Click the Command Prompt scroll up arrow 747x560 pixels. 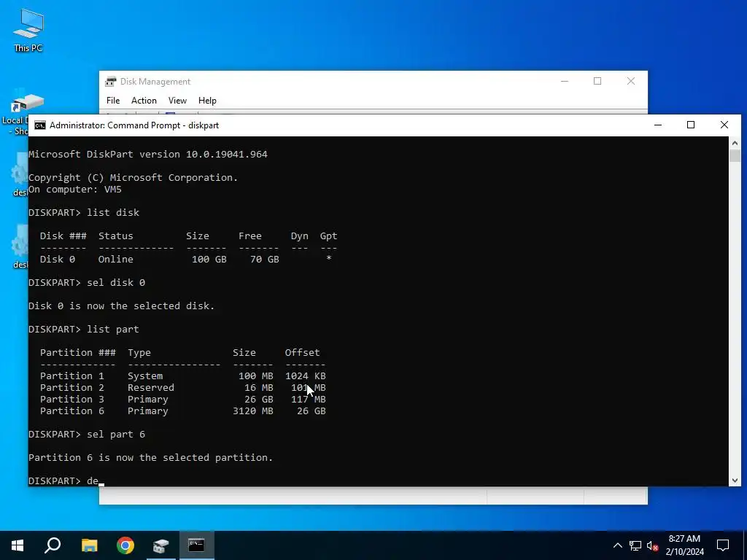(735, 143)
